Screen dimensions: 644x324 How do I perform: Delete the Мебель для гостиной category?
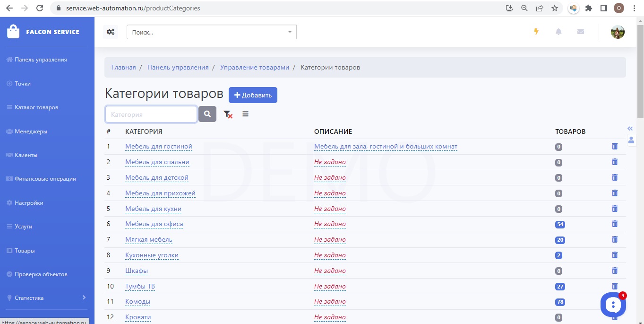pyautogui.click(x=615, y=147)
